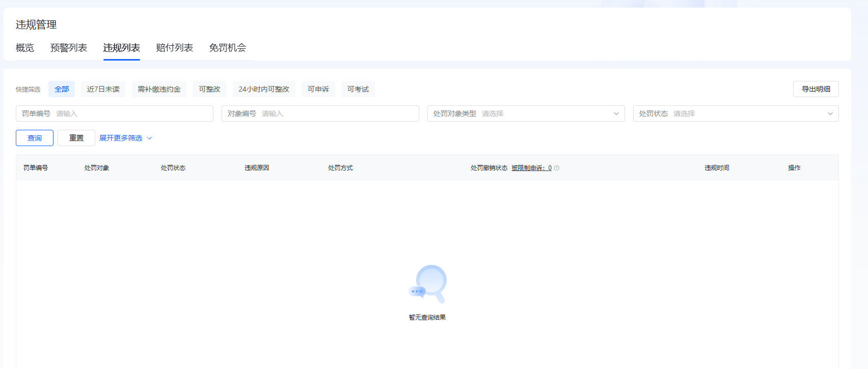
Task: Click the empty-result magnifier illustration
Action: click(x=428, y=284)
